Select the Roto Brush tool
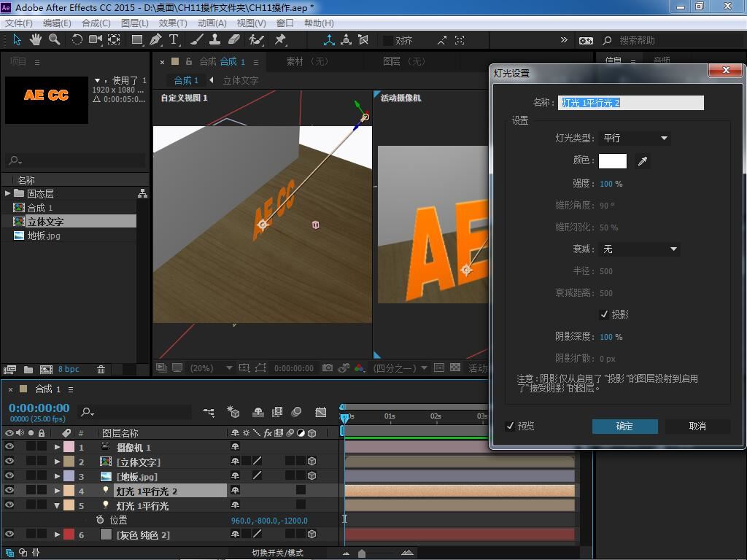 [x=257, y=40]
